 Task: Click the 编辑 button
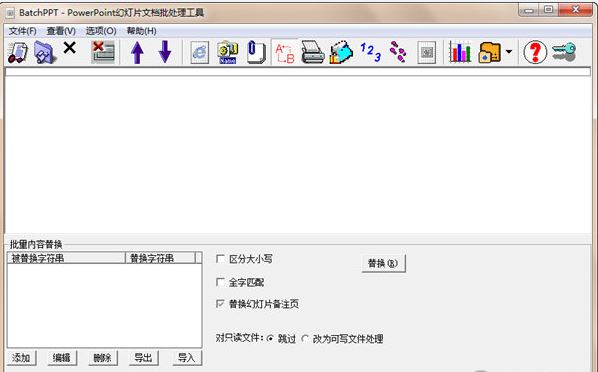coord(62,358)
